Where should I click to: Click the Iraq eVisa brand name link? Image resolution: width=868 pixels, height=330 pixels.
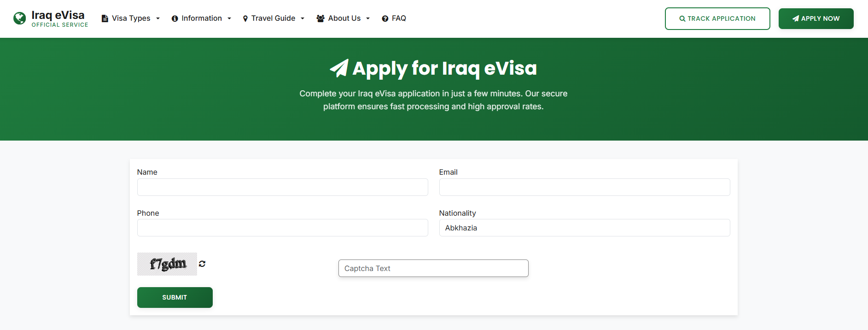click(x=58, y=15)
